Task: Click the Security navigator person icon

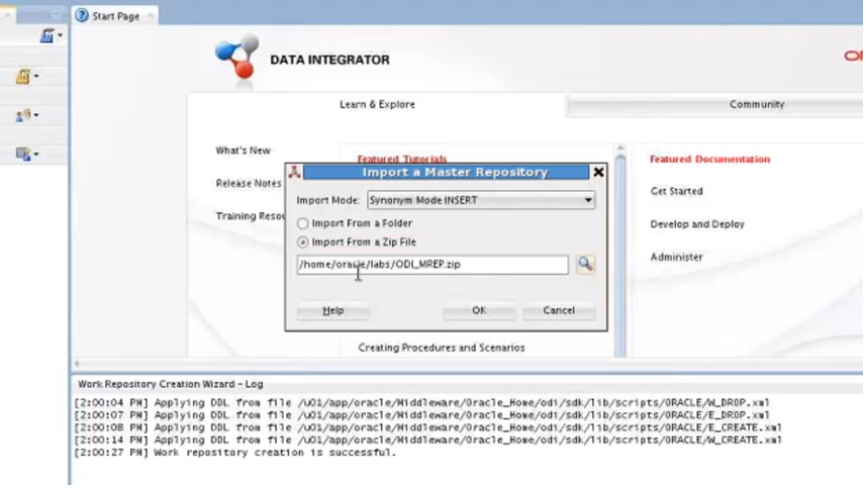Action: click(x=23, y=115)
